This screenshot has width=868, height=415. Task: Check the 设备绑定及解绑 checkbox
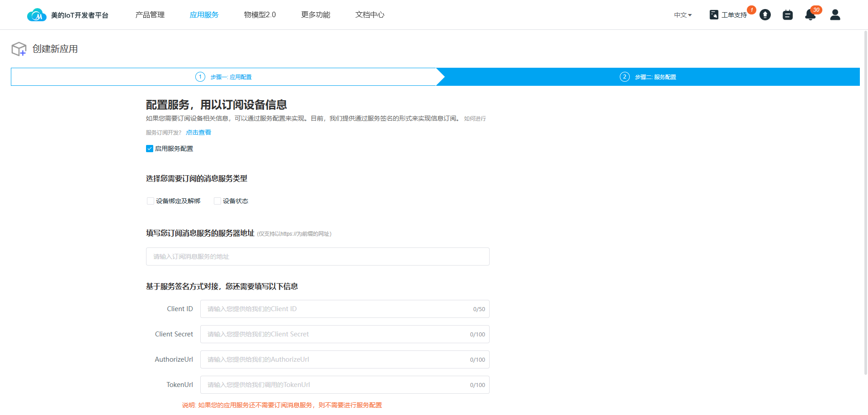point(151,201)
